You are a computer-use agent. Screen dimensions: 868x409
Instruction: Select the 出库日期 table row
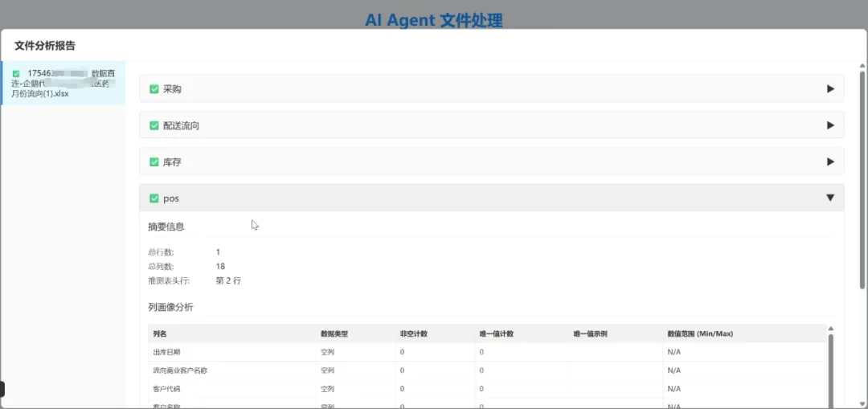(487, 352)
